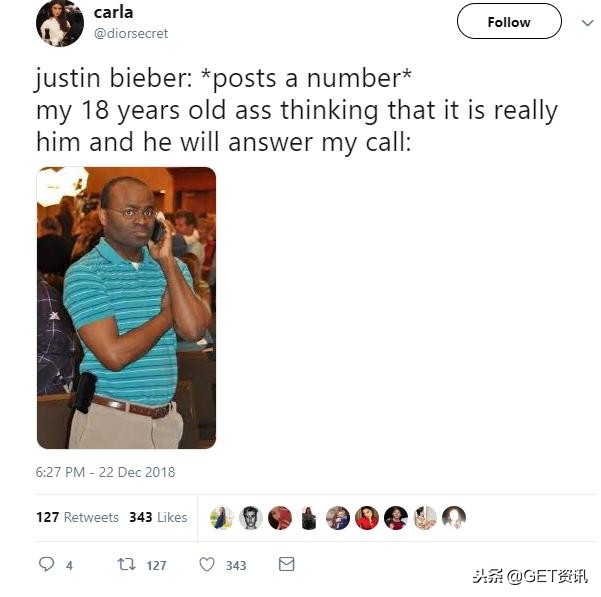Open the carla display name link
Screen dimensions: 601x597
click(x=113, y=12)
